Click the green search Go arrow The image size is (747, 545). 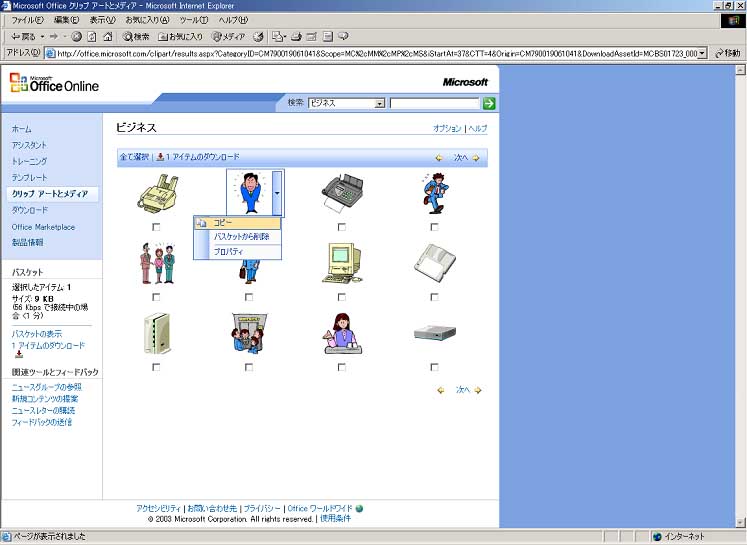[x=489, y=103]
